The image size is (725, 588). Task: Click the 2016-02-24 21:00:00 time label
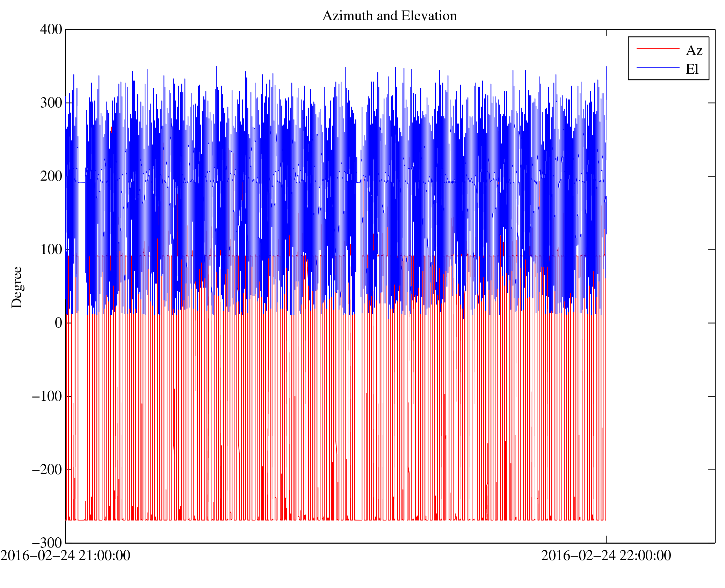pos(65,556)
